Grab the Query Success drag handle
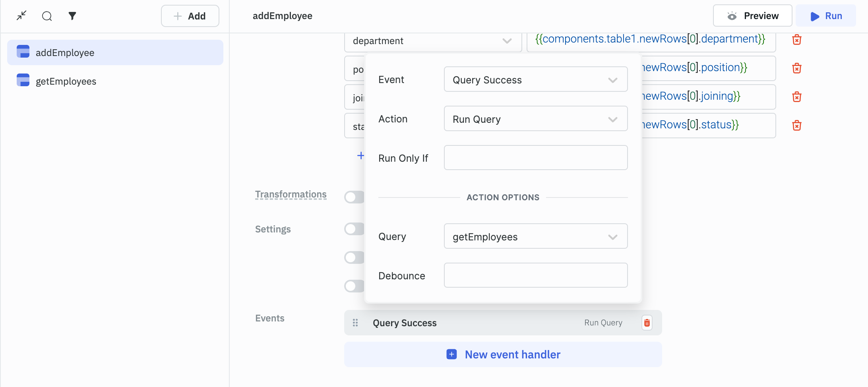Screen dimensions: 868x387 tap(355, 323)
